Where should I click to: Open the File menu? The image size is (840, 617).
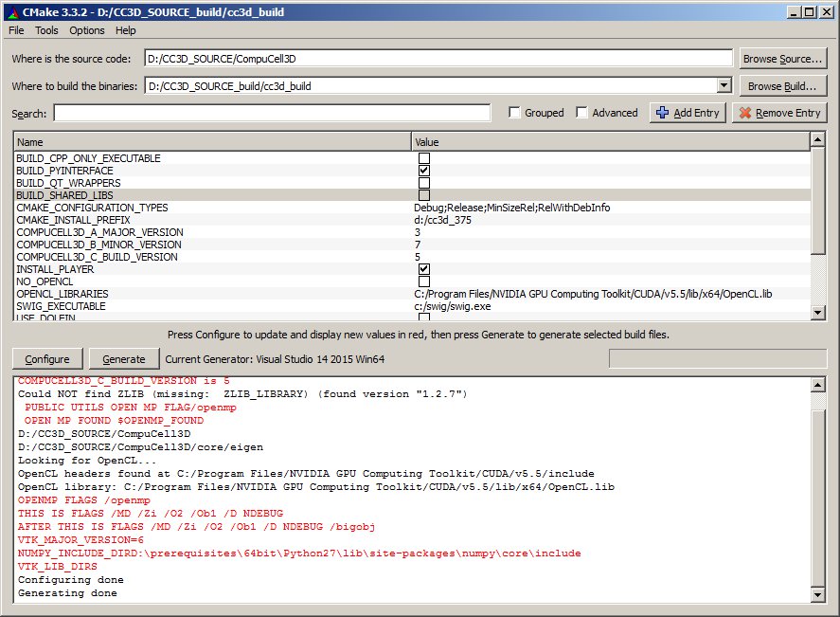[16, 30]
